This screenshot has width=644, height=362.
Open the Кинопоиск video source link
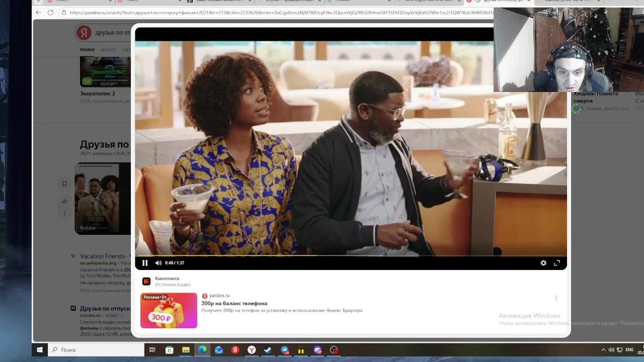167,279
